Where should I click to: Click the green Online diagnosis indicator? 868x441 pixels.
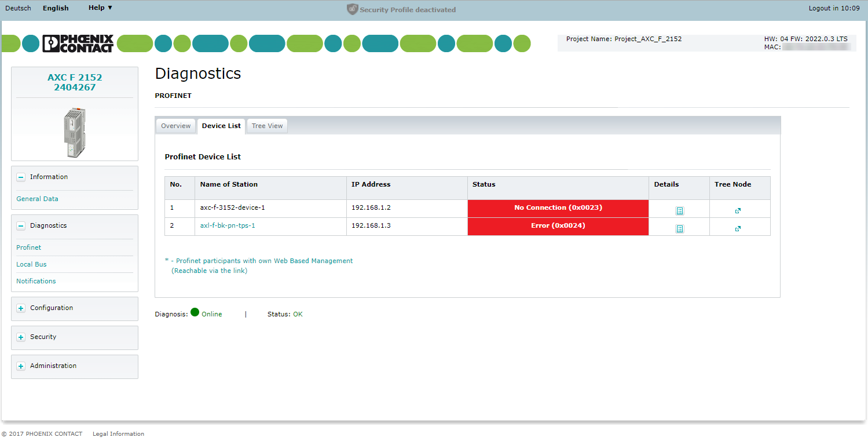pos(195,312)
